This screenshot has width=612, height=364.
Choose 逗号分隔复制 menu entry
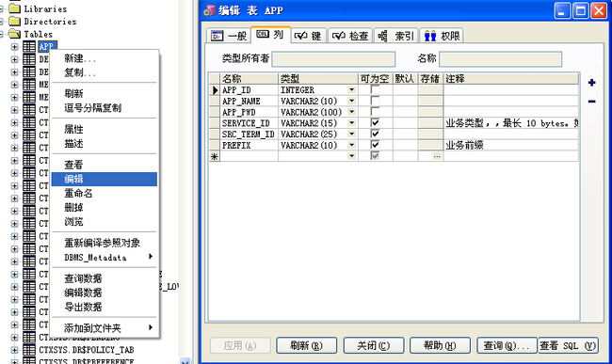coord(105,108)
